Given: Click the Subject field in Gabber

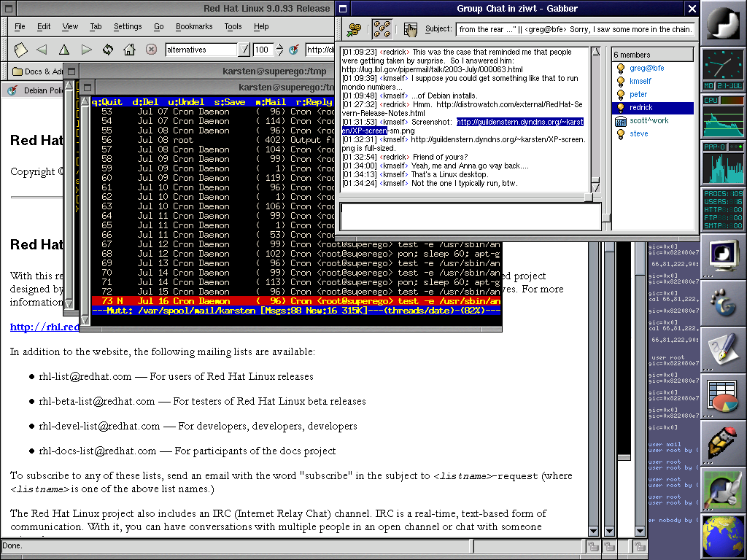Looking at the screenshot, I should click(575, 29).
